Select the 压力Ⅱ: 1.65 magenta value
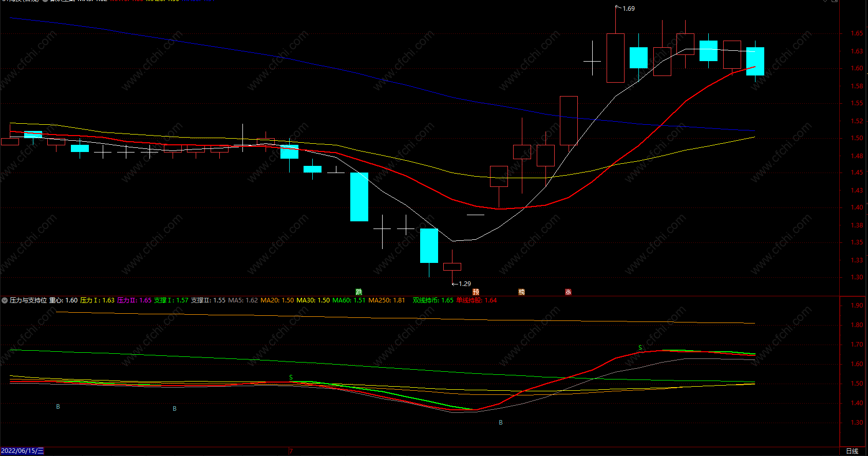Viewport: 868px width, 456px height. pos(134,300)
